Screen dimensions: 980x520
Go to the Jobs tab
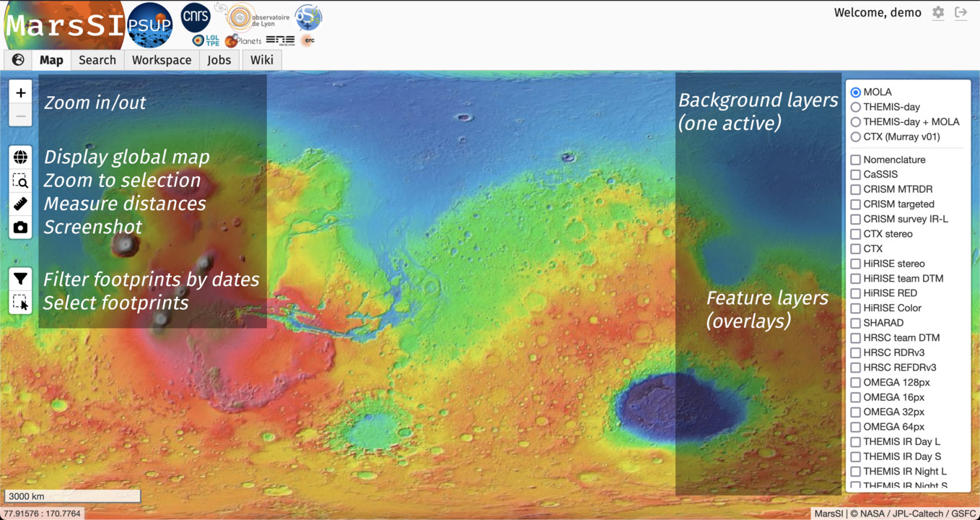click(219, 60)
